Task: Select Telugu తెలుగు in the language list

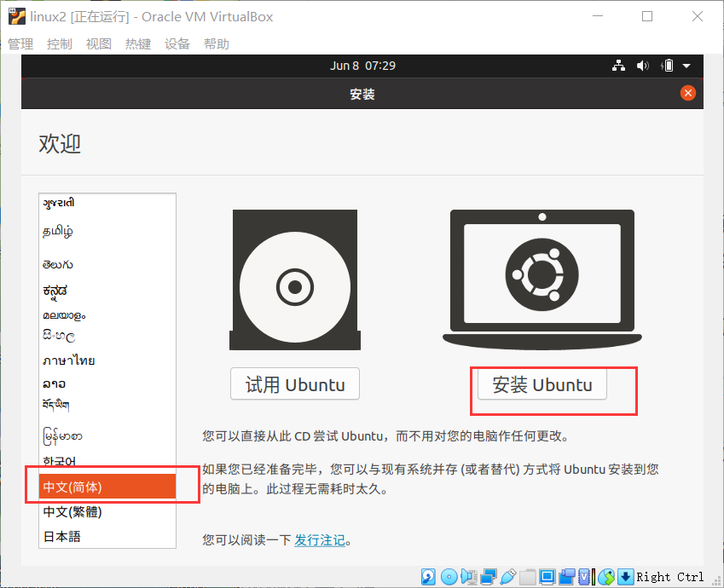Action: coord(107,264)
